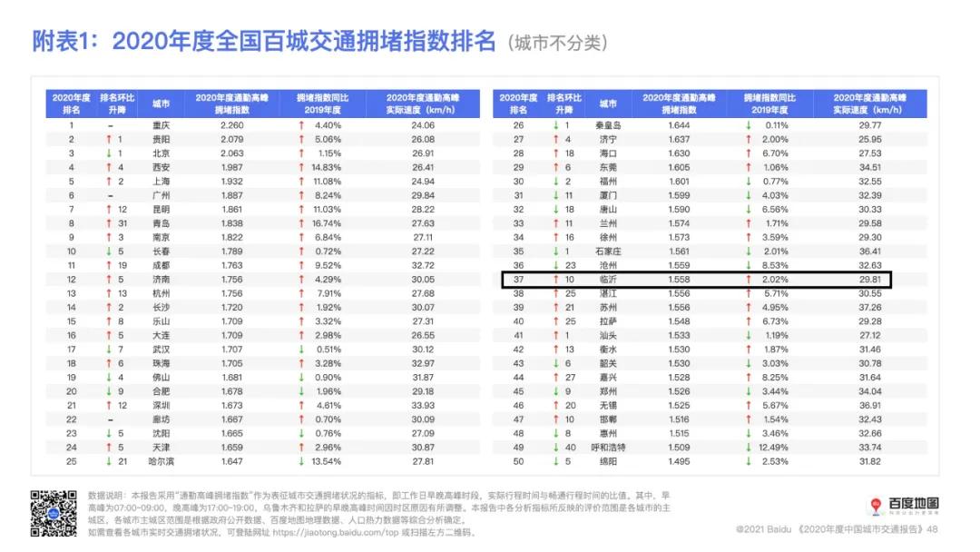980x552 pixels.
Task: Click congestion index 2.260 for 重庆
Action: [232, 125]
